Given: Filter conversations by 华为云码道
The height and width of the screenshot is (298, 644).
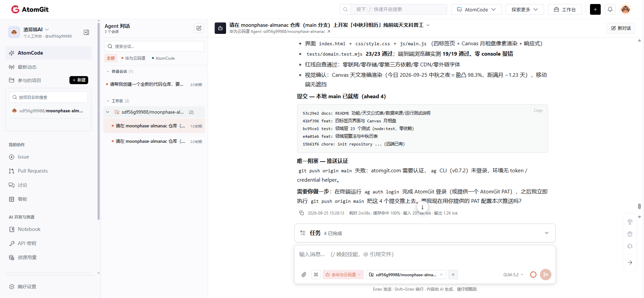Looking at the screenshot, I should coord(133,58).
